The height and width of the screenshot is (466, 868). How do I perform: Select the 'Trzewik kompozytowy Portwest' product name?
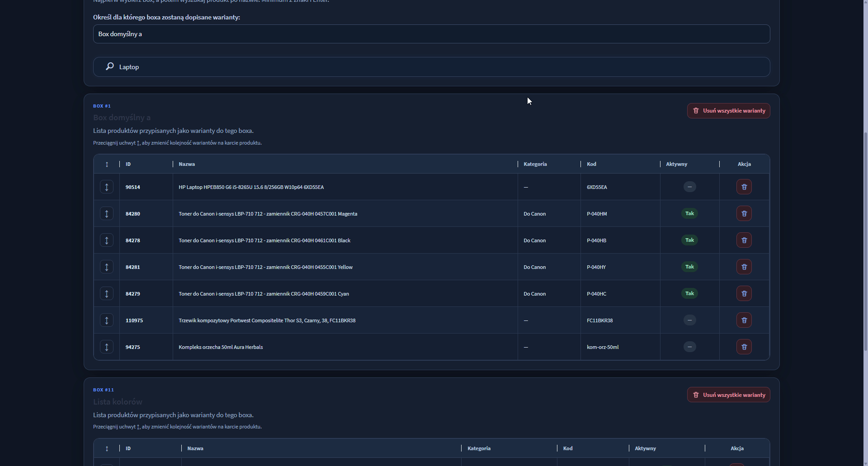pyautogui.click(x=267, y=320)
